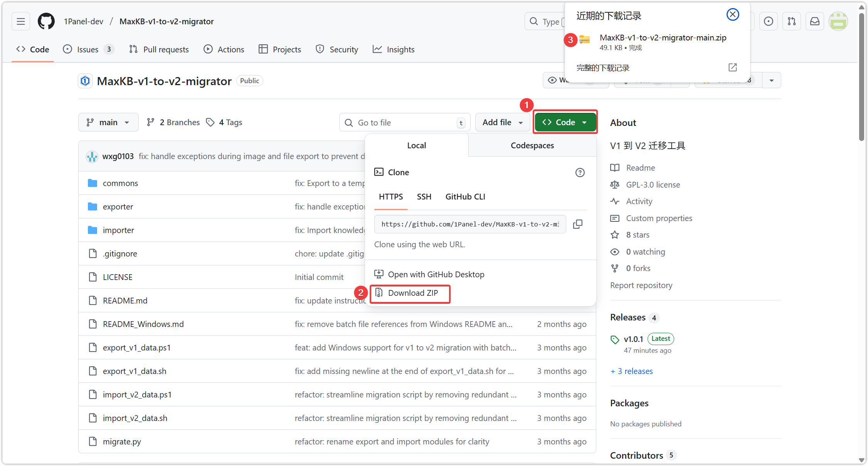Toggle the green Code dropdown button
868x466 pixels.
[565, 122]
